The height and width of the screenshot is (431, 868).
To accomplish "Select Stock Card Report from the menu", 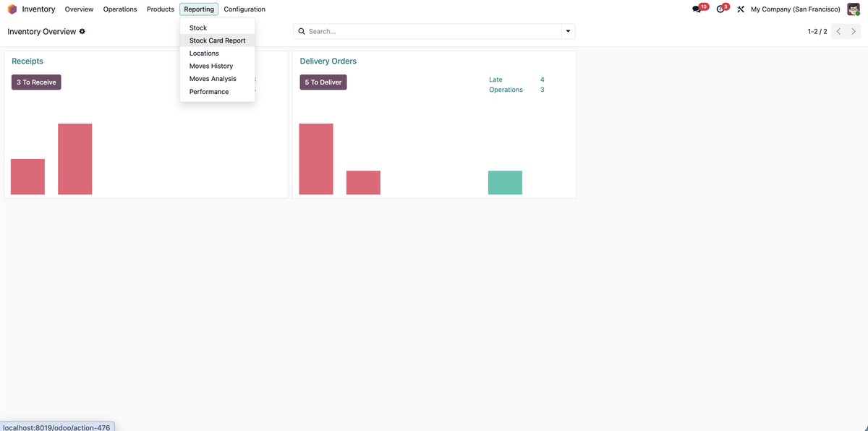I will tap(217, 40).
